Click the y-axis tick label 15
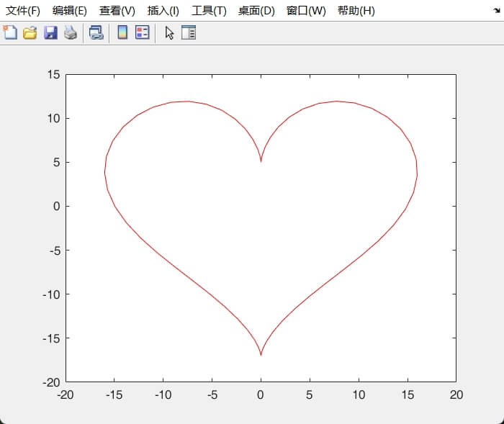Image resolution: width=504 pixels, height=424 pixels. 54,75
